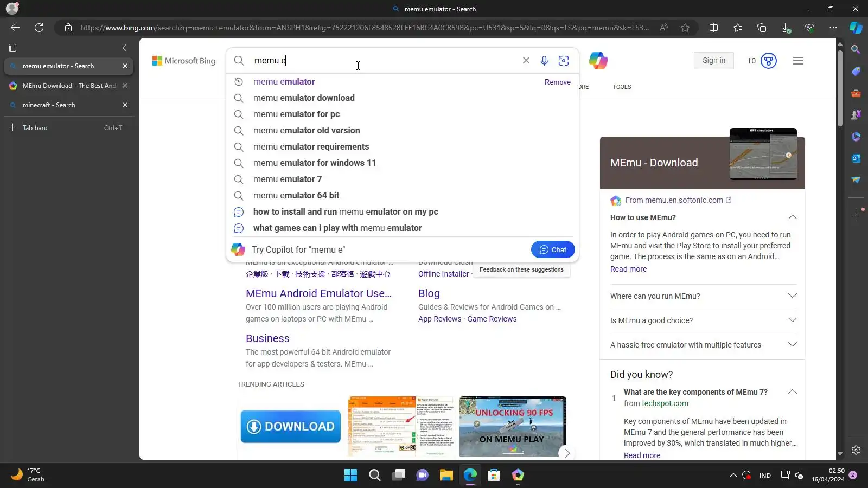The width and height of the screenshot is (868, 488).
Task: Open a new tab with 'Tab baru'
Action: (x=69, y=128)
